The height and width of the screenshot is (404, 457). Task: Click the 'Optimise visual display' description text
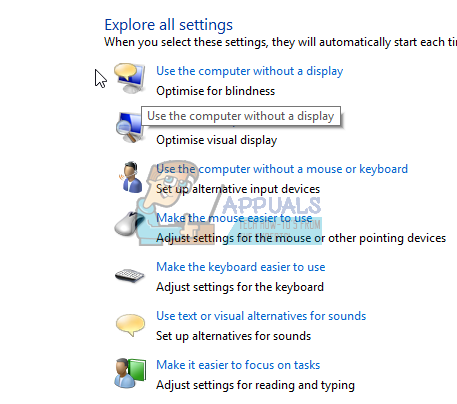216,140
